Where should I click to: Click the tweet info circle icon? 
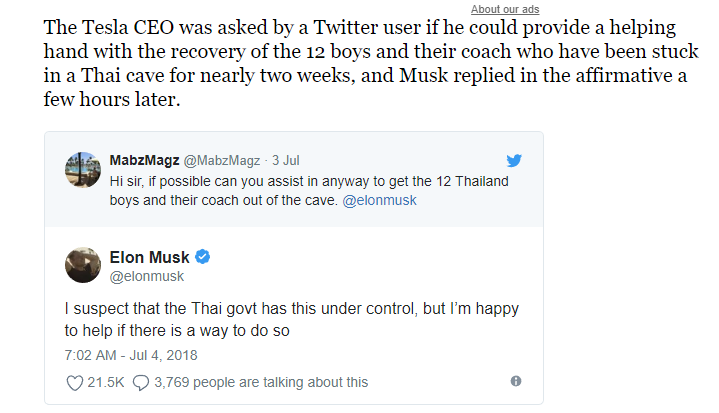coord(516,381)
